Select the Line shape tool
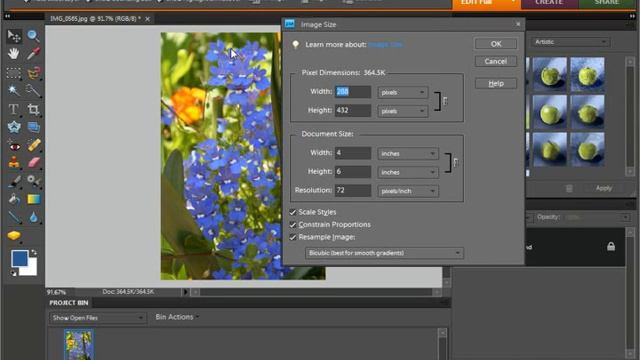Image resolution: width=640 pixels, height=360 pixels. [14, 217]
